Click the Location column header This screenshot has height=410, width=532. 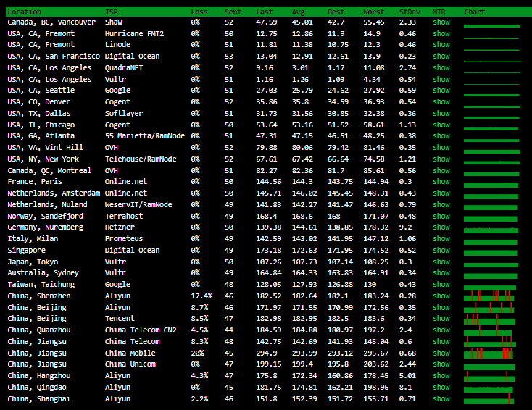point(24,12)
